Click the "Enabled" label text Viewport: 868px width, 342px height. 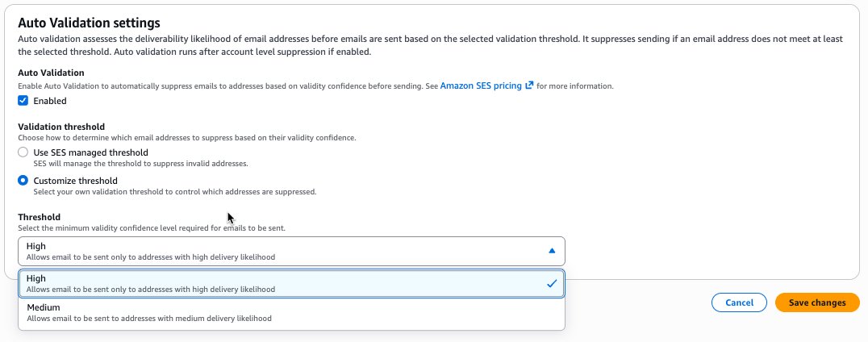point(50,101)
